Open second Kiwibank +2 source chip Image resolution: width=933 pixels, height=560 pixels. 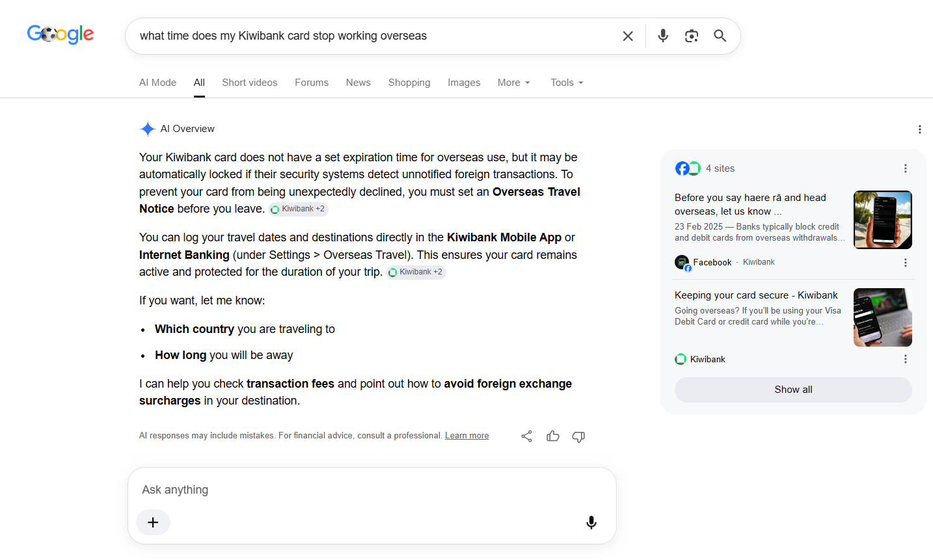click(x=416, y=272)
